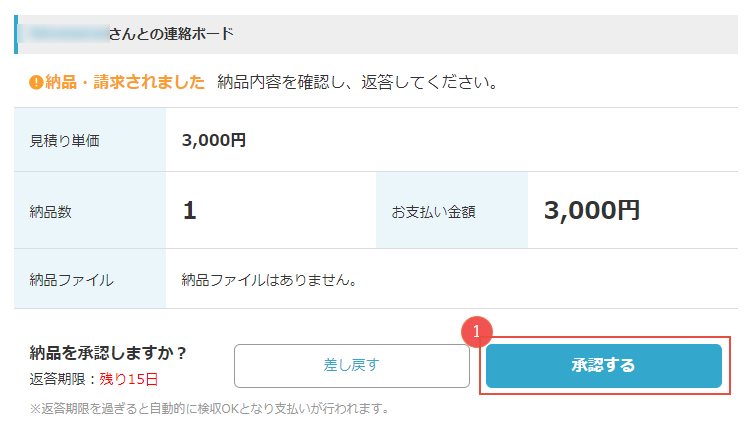Viewport: 752px width, 438px height.
Task: Click the red 残り15日 deadline text
Action: click(x=129, y=379)
